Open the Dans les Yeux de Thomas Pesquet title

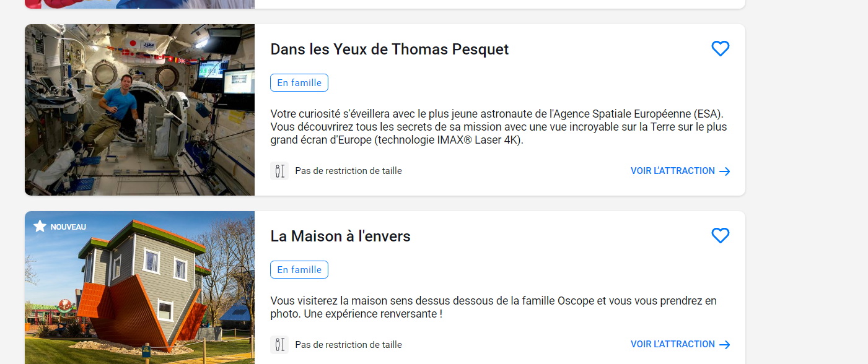click(x=390, y=50)
